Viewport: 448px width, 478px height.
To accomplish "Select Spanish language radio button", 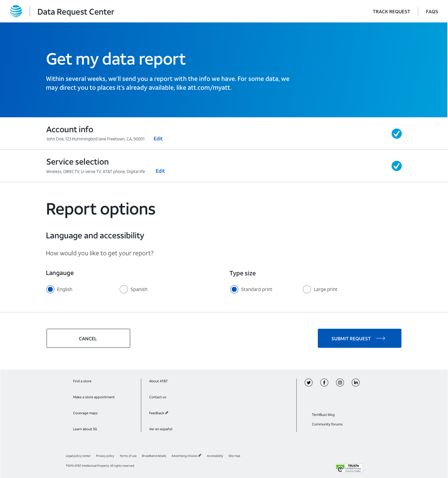I will click(x=124, y=289).
